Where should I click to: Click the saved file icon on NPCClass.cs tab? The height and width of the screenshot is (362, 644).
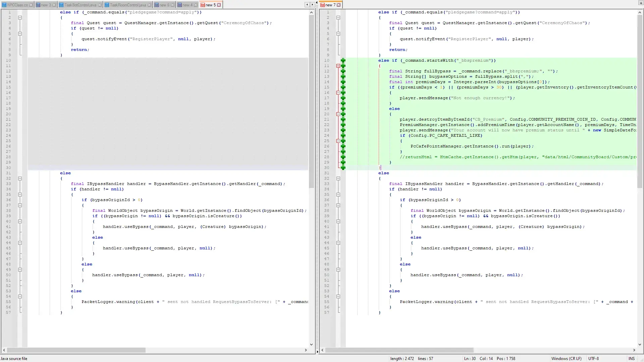tap(4, 5)
